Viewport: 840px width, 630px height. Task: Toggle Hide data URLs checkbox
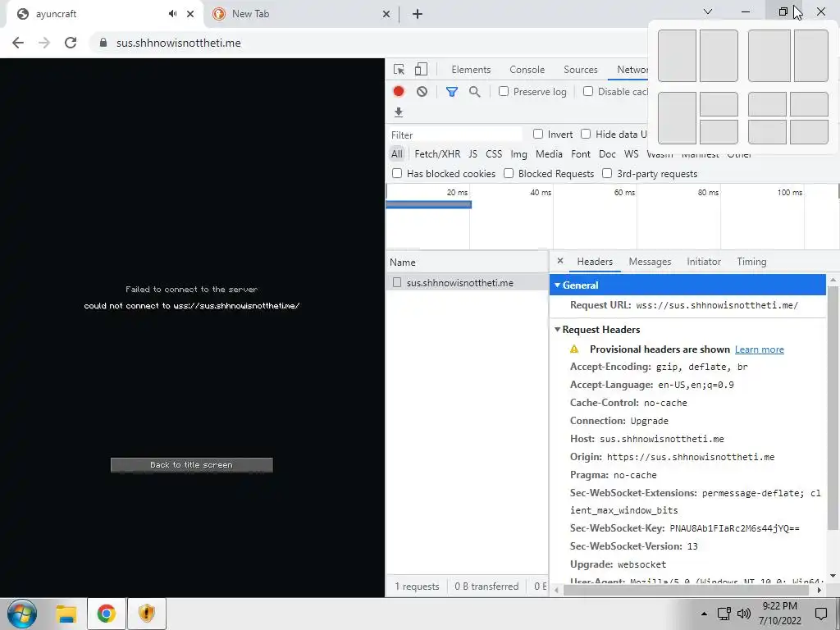(x=586, y=134)
